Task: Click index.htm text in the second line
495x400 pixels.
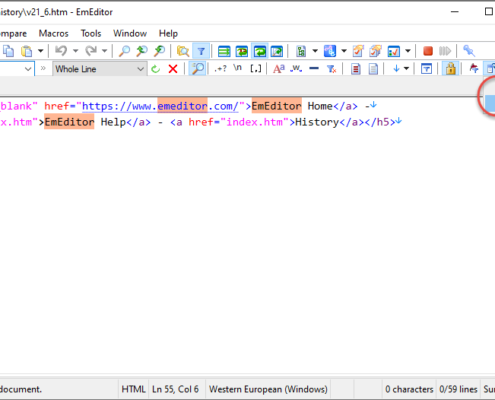Action: (255, 122)
